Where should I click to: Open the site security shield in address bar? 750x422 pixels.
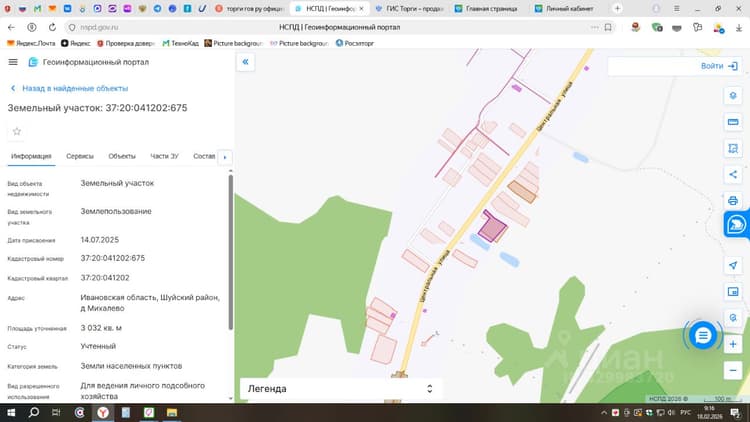tap(72, 27)
